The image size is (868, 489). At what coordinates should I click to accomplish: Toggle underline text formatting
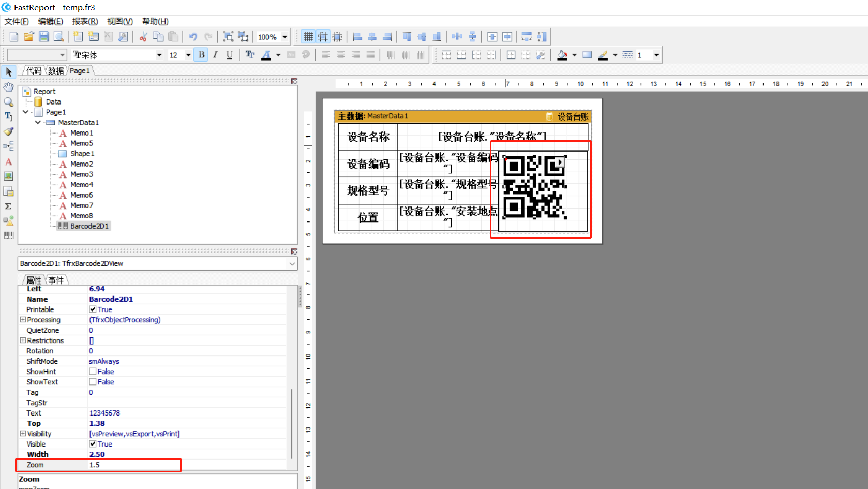[x=230, y=55]
